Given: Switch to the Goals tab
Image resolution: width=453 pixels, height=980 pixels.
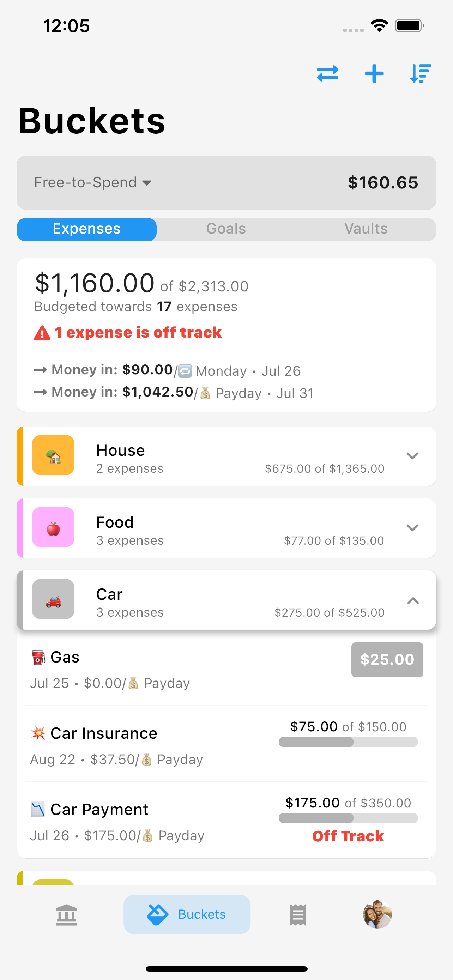Looking at the screenshot, I should [226, 229].
